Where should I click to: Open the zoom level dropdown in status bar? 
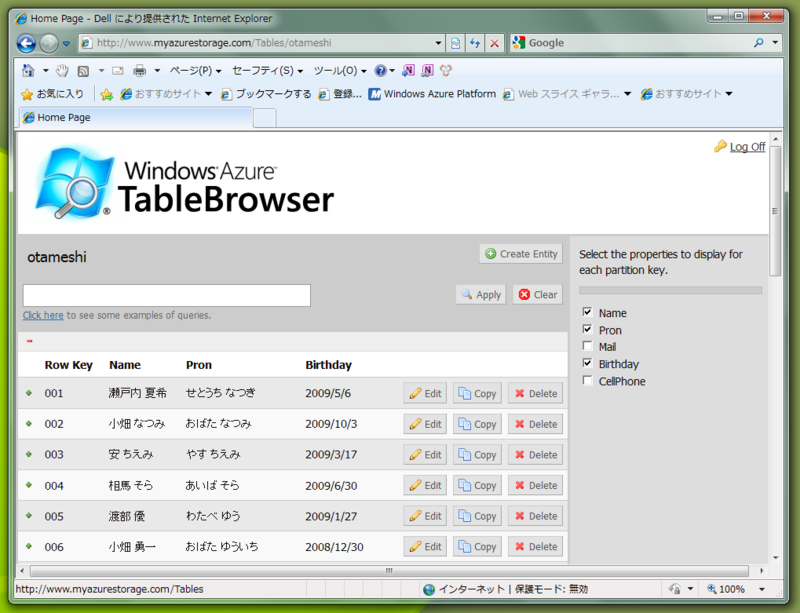[x=762, y=589]
